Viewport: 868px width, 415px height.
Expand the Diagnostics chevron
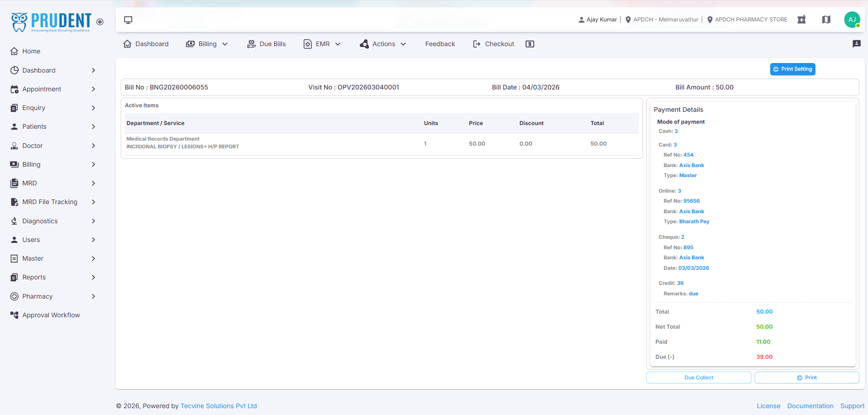(x=93, y=221)
